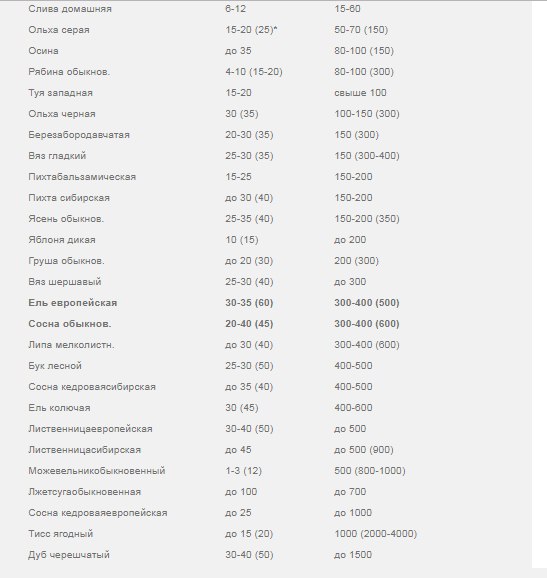This screenshot has width=547, height=578.
Task: Click lifespan '300-400 (600)' for Липа мелколистн.
Action: tap(367, 345)
